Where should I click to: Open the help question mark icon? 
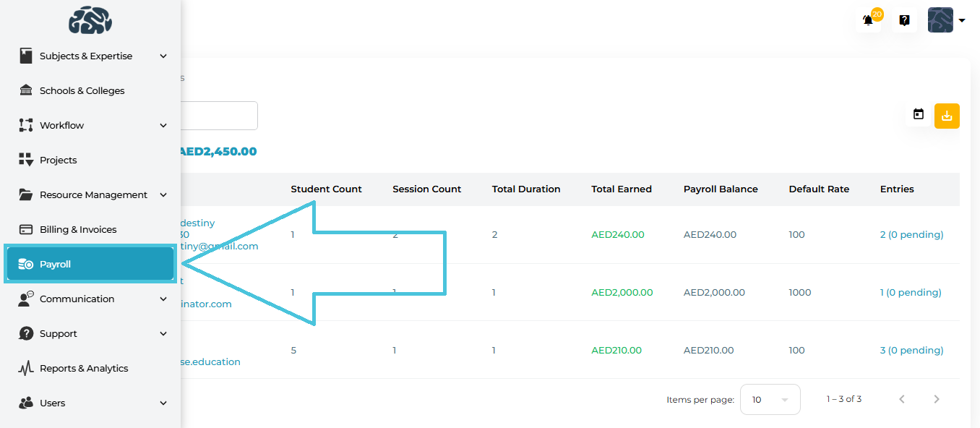coord(904,20)
